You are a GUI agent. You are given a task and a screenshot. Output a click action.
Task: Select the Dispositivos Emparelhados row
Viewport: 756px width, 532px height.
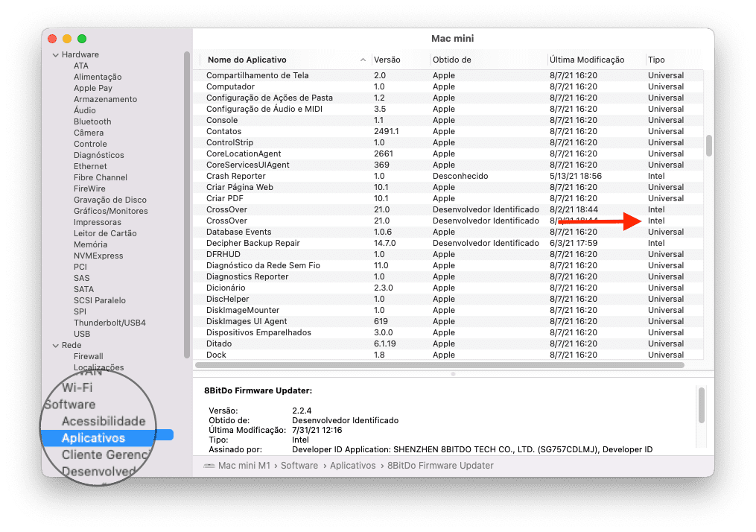point(448,332)
